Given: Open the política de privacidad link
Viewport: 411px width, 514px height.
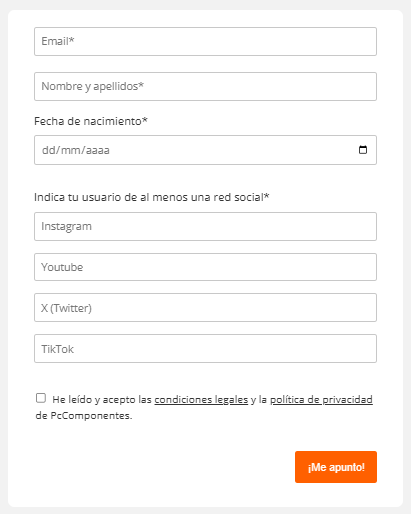Looking at the screenshot, I should coord(321,399).
